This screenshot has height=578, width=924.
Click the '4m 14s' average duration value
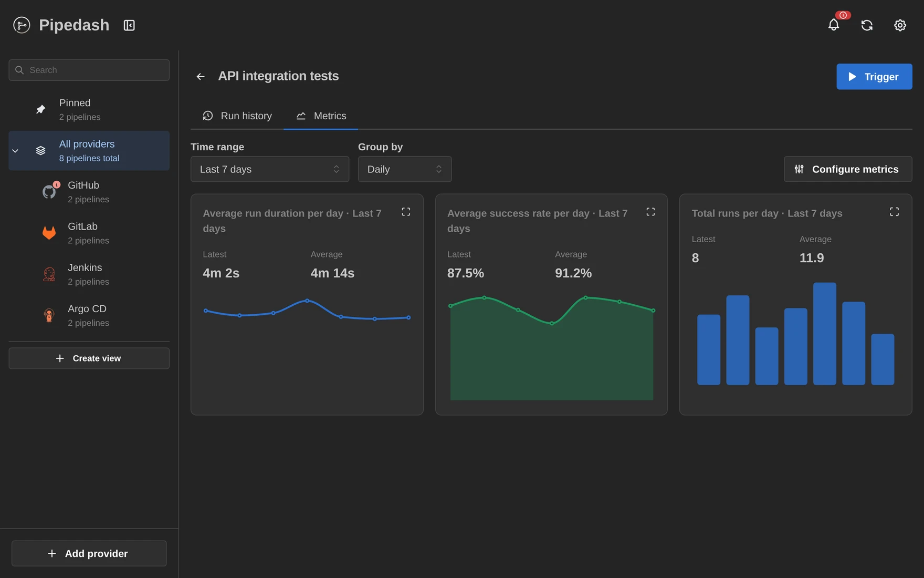(332, 273)
